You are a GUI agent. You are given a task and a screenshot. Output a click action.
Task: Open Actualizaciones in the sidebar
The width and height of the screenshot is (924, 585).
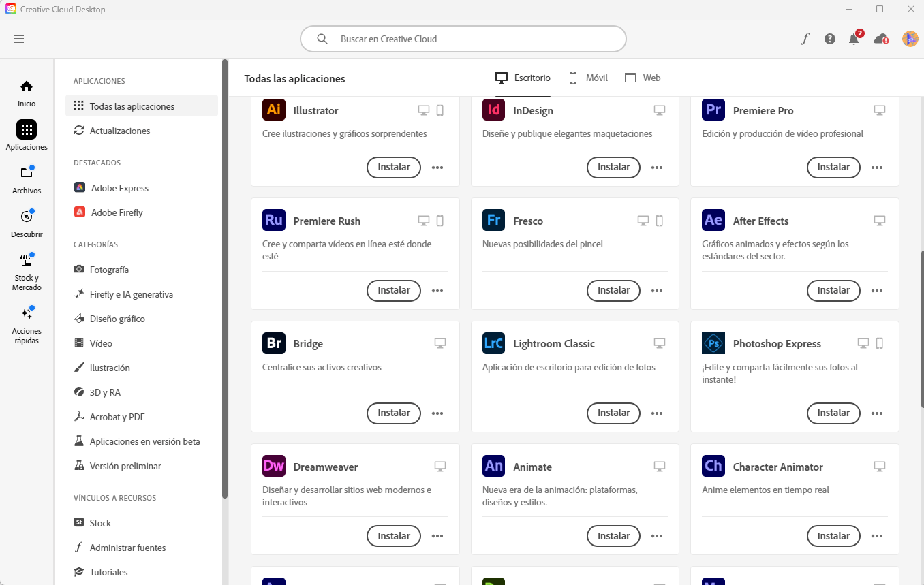(x=142, y=131)
